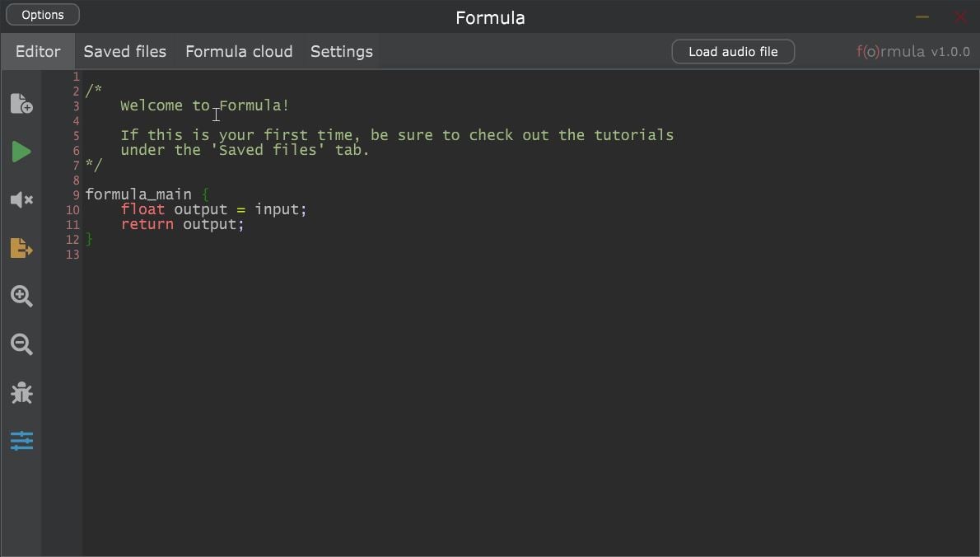Viewport: 980px width, 557px height.
Task: Minimize the Formula window
Action: pyautogui.click(x=922, y=16)
